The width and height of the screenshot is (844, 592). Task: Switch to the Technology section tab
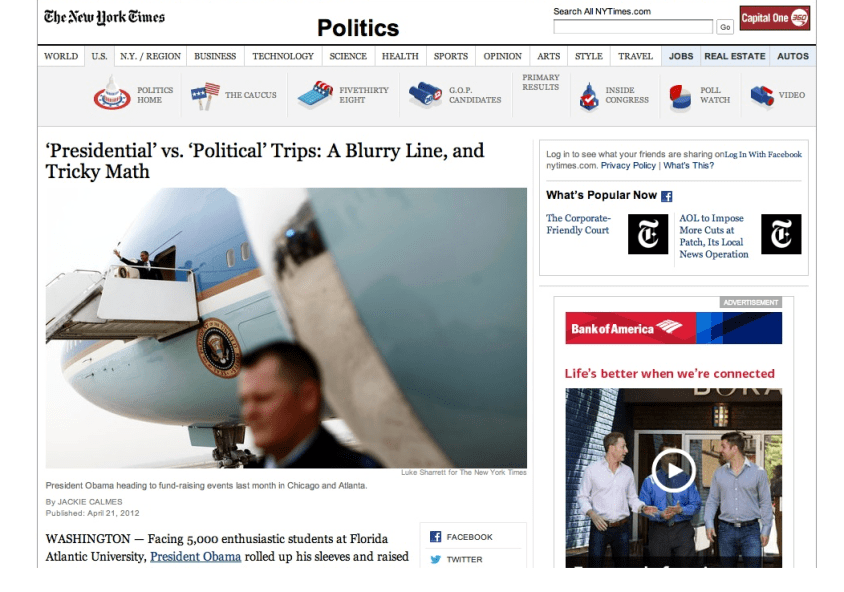pyautogui.click(x=283, y=56)
